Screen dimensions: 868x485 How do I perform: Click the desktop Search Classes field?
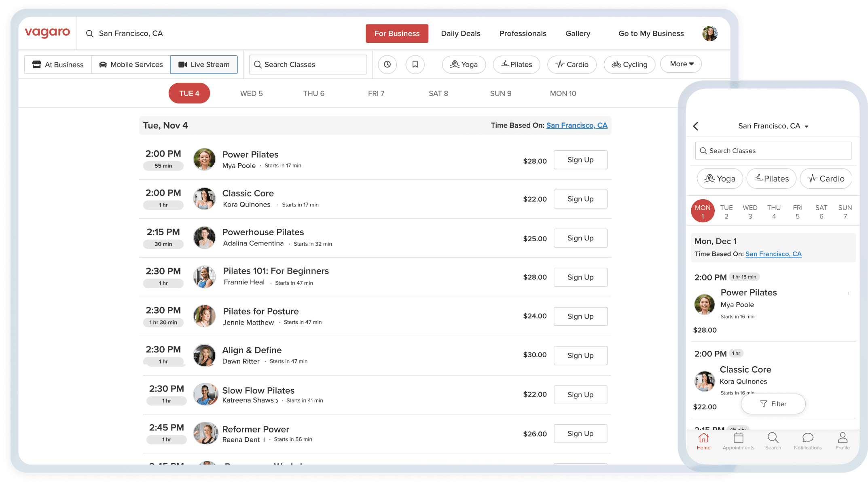click(x=308, y=65)
